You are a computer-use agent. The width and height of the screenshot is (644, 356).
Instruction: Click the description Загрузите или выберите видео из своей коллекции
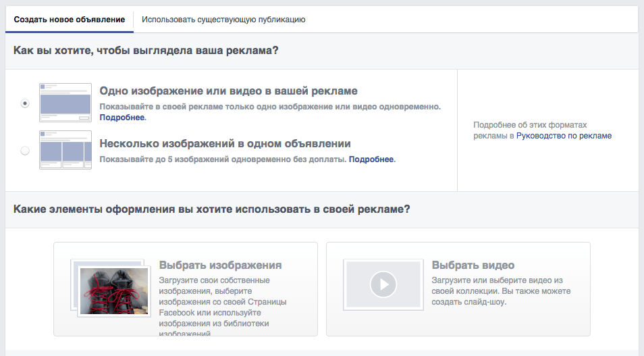501,291
